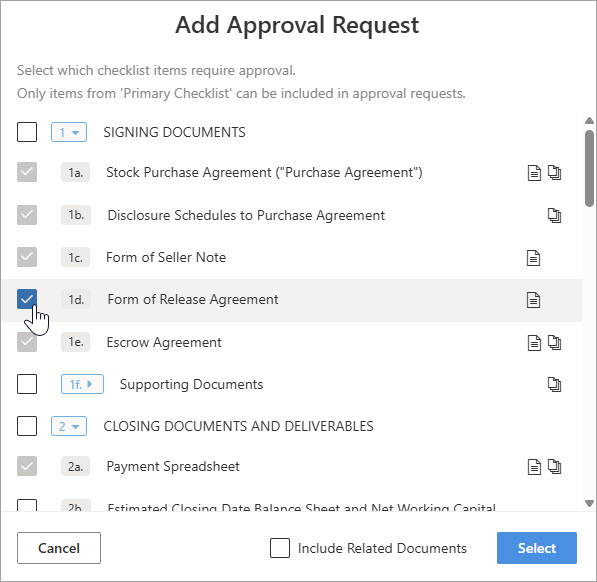Click the 'Escrow Agreement' item text

(x=164, y=343)
